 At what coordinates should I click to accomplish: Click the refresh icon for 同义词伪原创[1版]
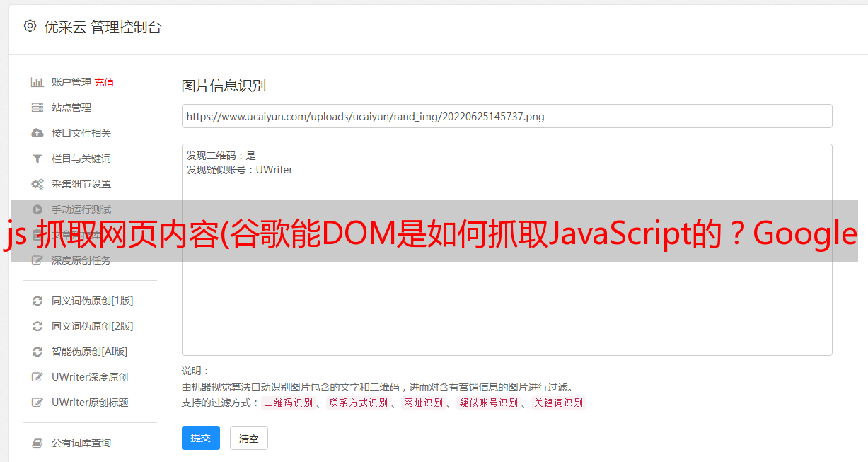(37, 301)
